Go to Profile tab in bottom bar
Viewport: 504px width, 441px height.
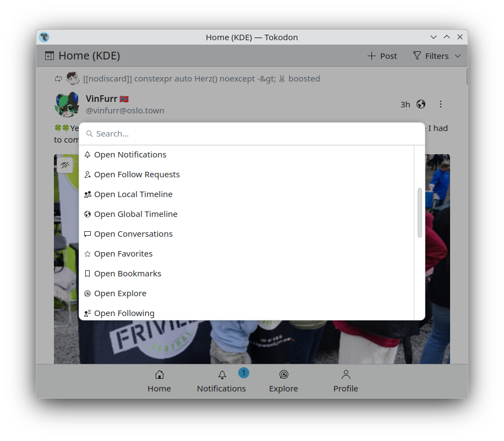point(346,382)
